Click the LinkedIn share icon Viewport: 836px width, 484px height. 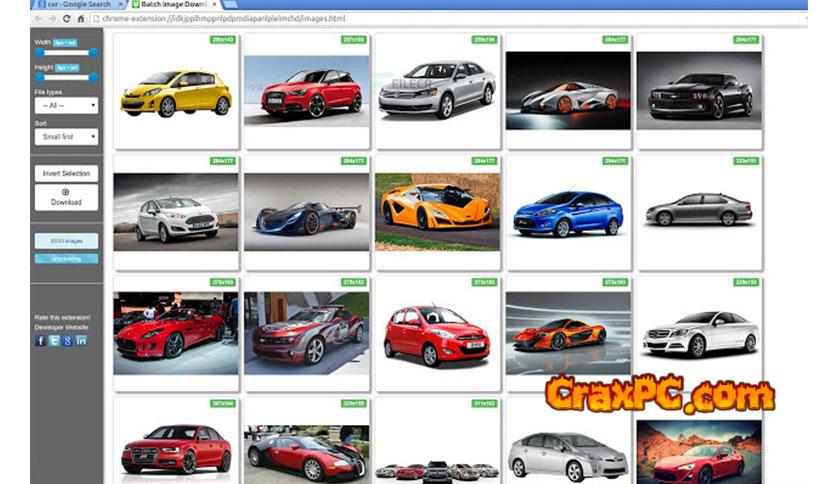coord(81,341)
